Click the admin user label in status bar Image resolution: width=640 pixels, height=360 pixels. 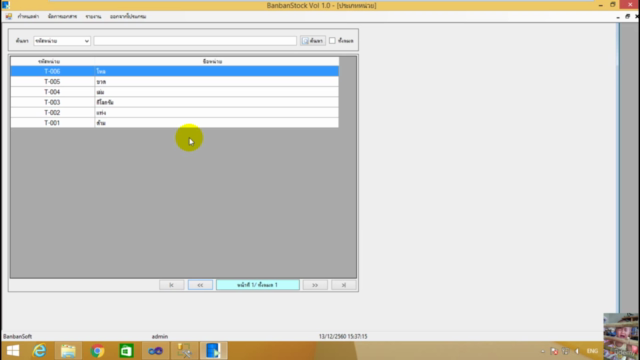click(160, 336)
